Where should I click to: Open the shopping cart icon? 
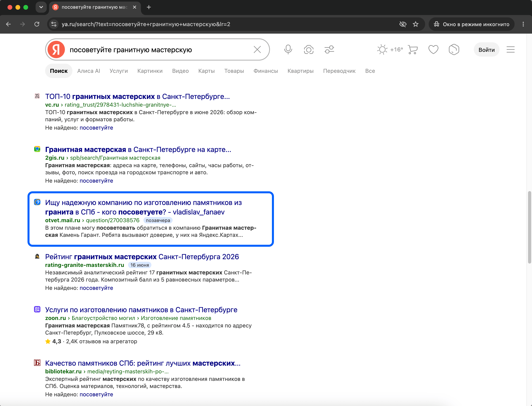click(x=413, y=49)
